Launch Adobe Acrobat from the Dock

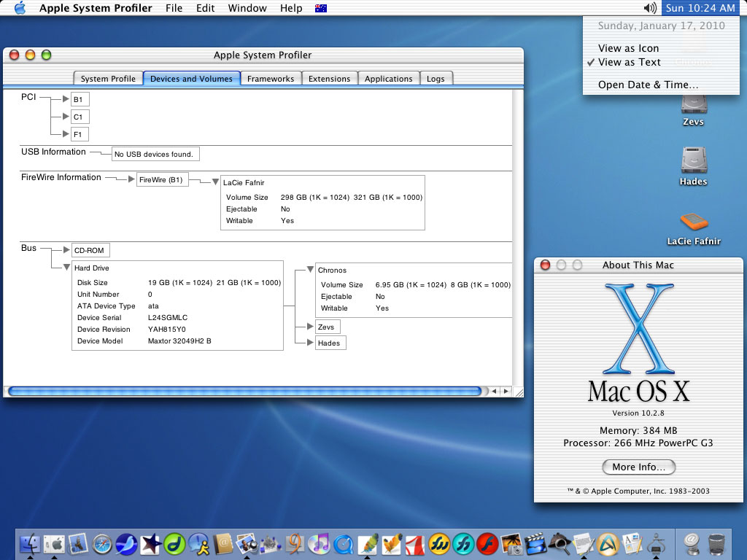pos(415,544)
